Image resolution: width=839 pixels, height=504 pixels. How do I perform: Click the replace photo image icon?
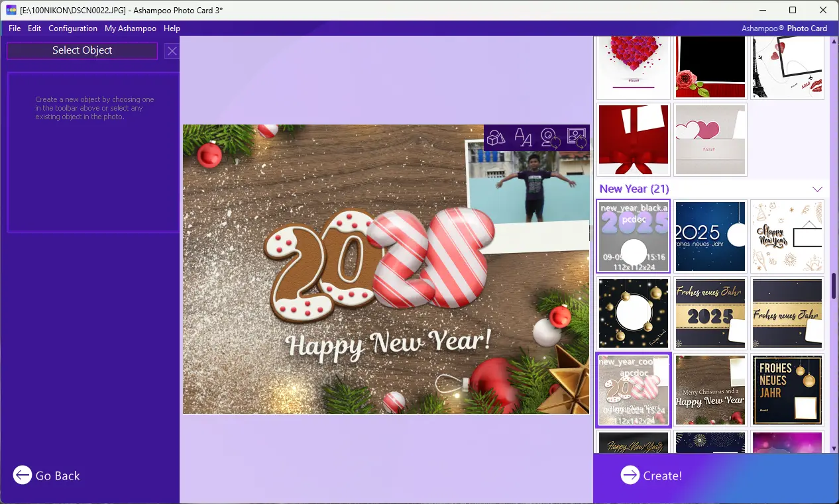[577, 138]
